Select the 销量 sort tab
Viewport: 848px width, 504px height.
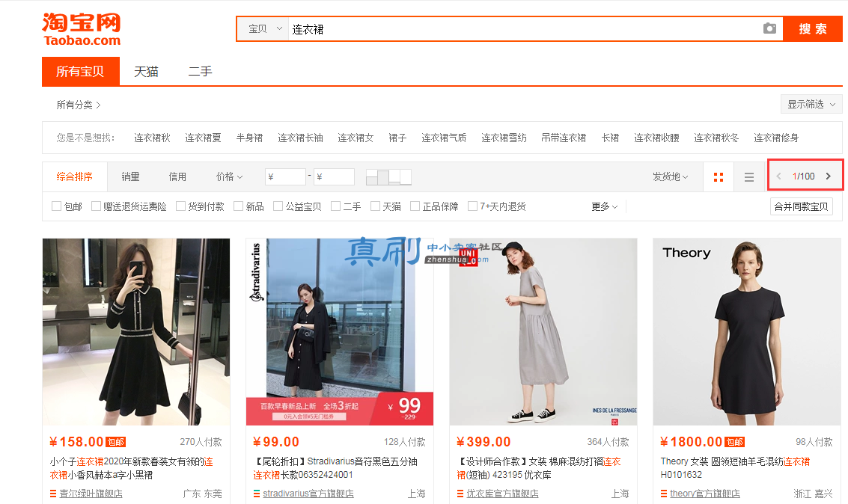pos(130,176)
